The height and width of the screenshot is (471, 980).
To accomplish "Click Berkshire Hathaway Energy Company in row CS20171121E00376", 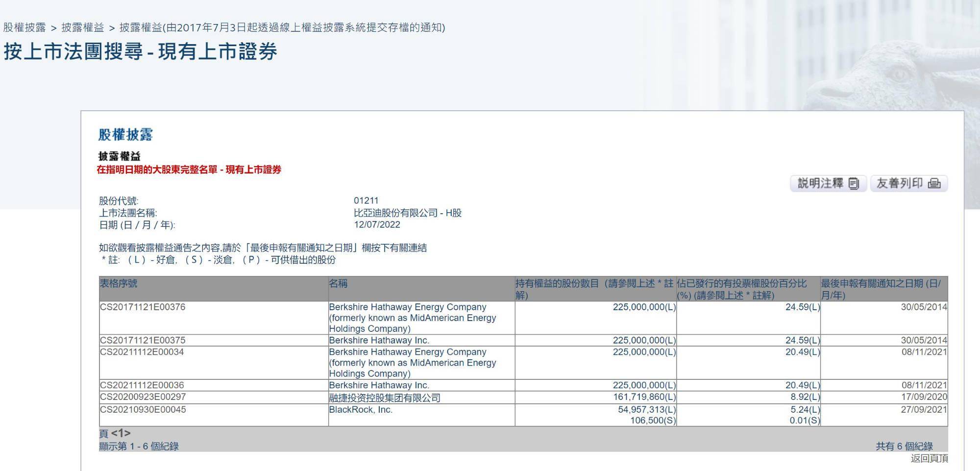I will pyautogui.click(x=413, y=318).
